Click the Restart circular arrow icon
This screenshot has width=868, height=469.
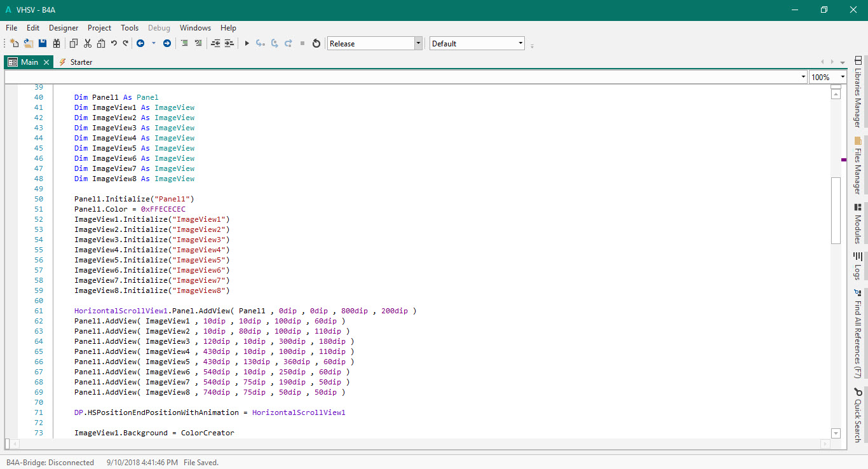(x=316, y=43)
